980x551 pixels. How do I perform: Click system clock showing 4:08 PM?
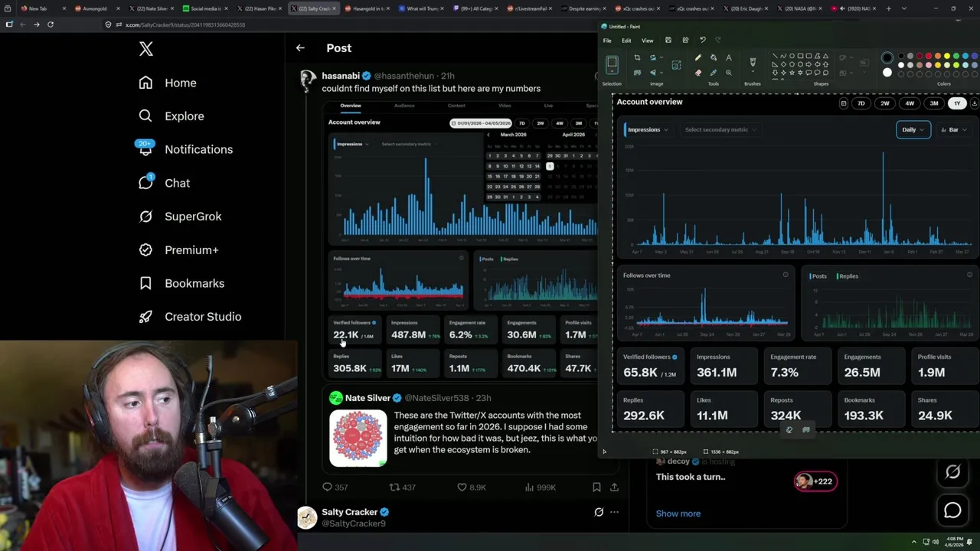954,542
